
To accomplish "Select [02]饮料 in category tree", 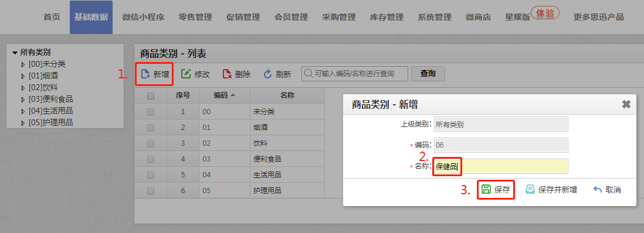I will click(x=43, y=87).
